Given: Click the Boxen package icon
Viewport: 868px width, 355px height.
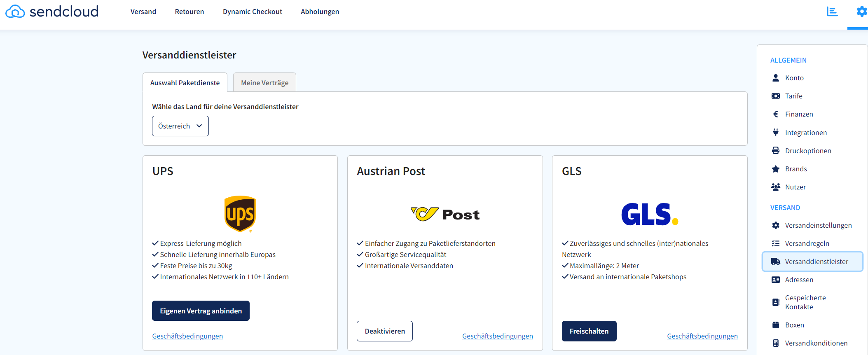Looking at the screenshot, I should (x=775, y=325).
